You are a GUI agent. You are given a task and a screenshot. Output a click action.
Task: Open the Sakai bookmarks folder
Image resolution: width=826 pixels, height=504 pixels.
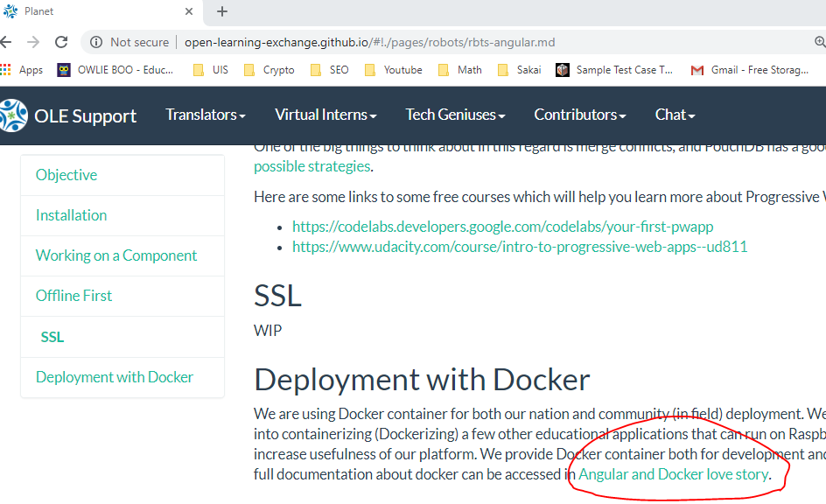coord(520,69)
